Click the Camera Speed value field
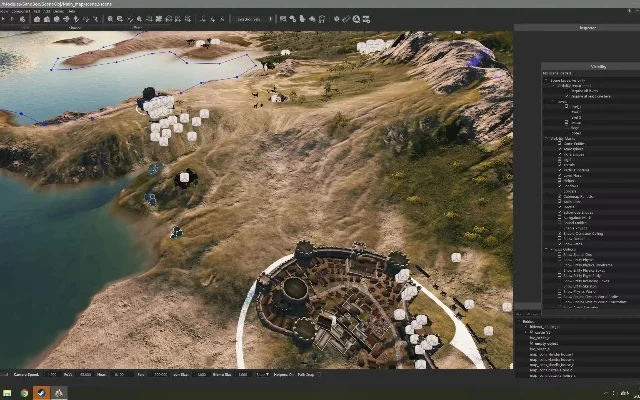 coord(50,374)
